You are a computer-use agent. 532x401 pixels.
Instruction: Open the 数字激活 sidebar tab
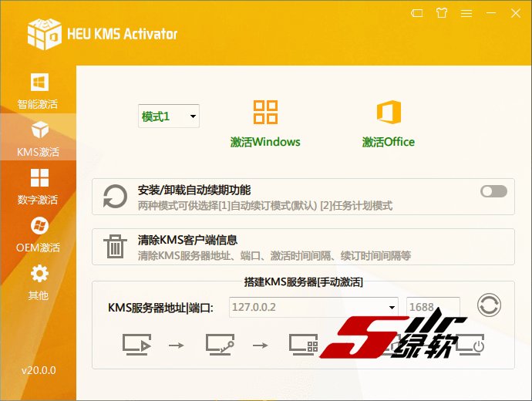[39, 187]
